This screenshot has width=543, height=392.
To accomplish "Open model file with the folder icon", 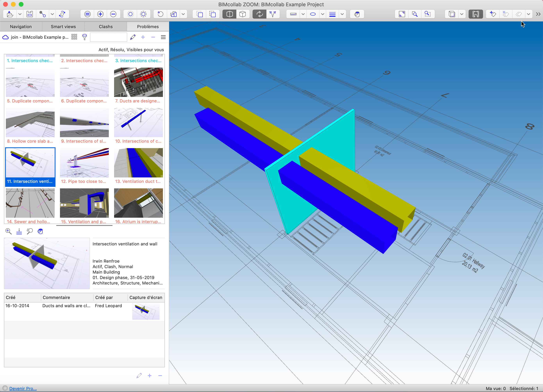I will click(x=10, y=14).
